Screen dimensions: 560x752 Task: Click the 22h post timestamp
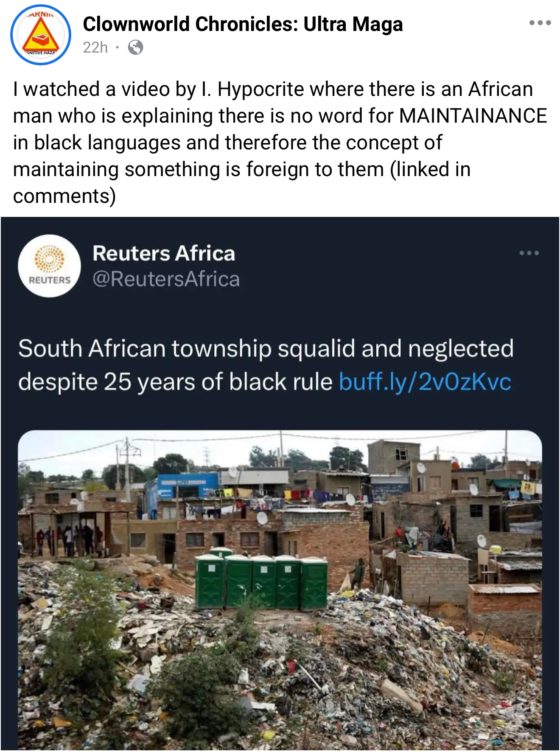(x=95, y=48)
